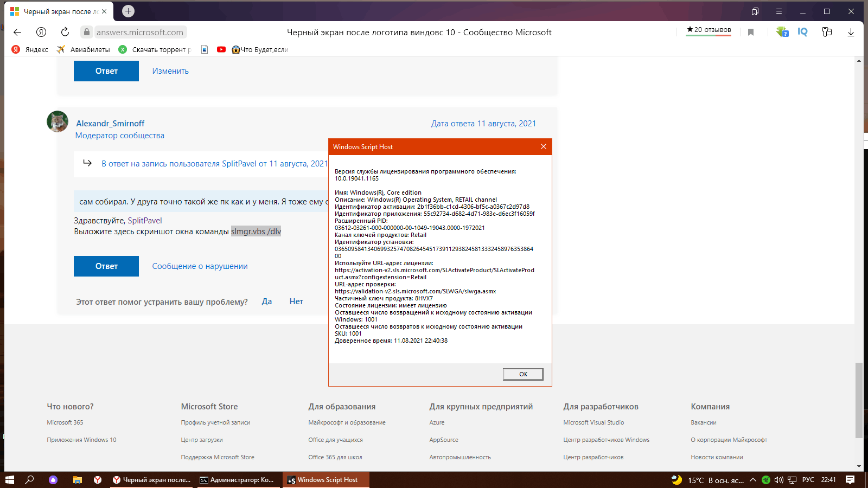Click 'Сообщение о нарушении' link
This screenshot has width=868, height=488.
tap(200, 266)
